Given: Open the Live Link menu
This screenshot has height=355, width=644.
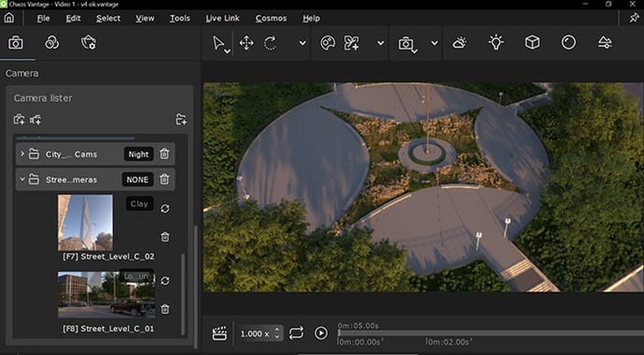Looking at the screenshot, I should tap(222, 18).
